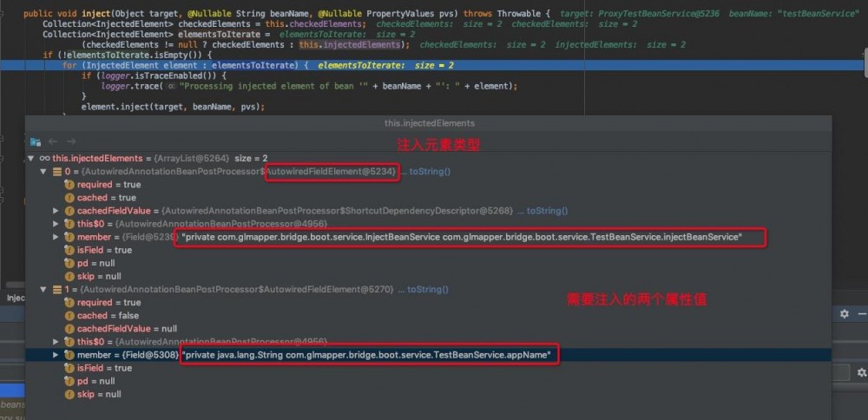
Task: Click 'if (!elementsToIterate.isEmpty())' code line
Action: click(128, 56)
